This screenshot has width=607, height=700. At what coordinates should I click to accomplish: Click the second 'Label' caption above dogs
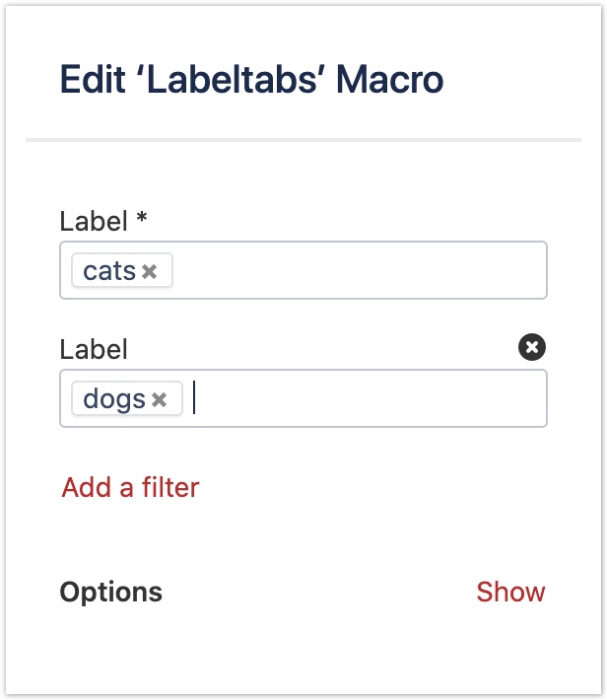tap(94, 348)
